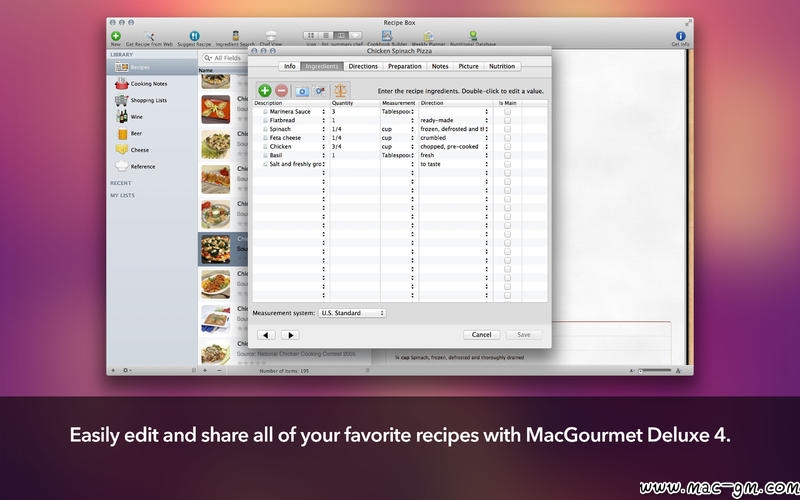Go to previous recipe with left arrow

coord(266,335)
